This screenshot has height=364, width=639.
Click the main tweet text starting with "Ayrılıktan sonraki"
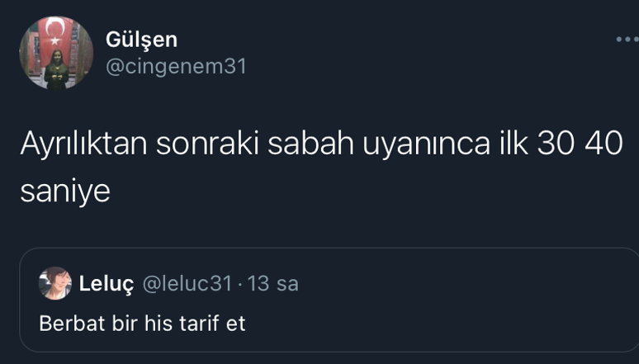click(x=320, y=144)
